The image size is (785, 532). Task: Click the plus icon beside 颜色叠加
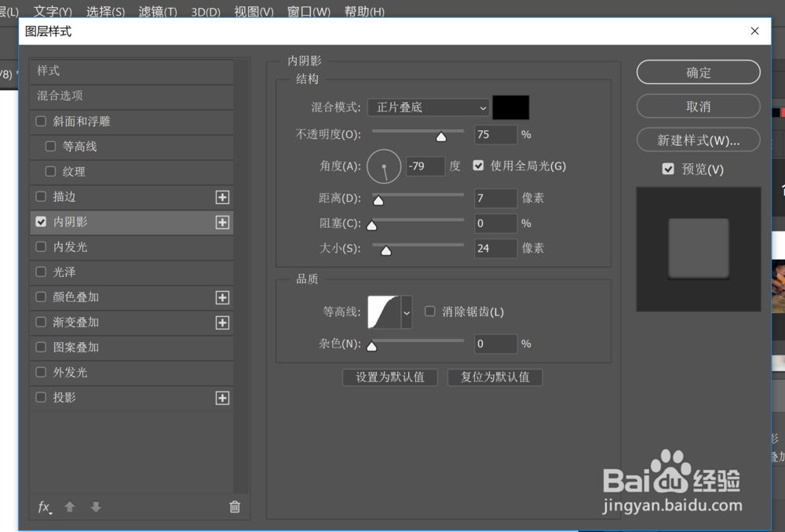tap(222, 297)
